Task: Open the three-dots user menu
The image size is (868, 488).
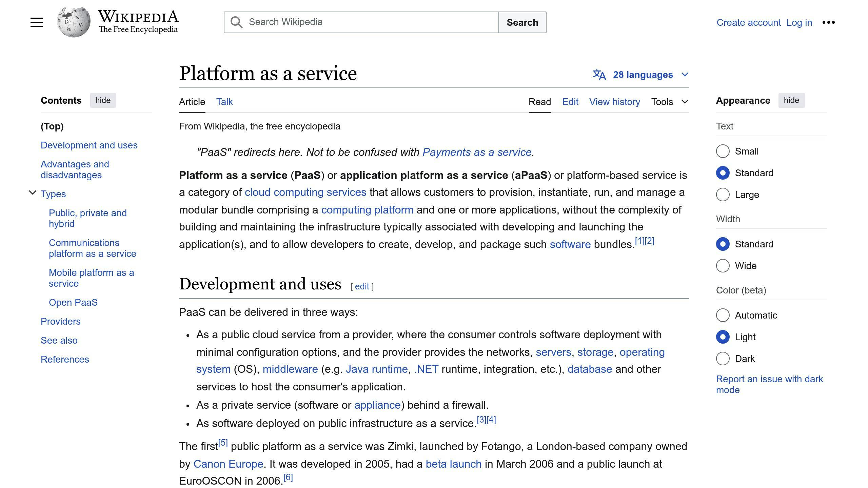Action: click(828, 22)
